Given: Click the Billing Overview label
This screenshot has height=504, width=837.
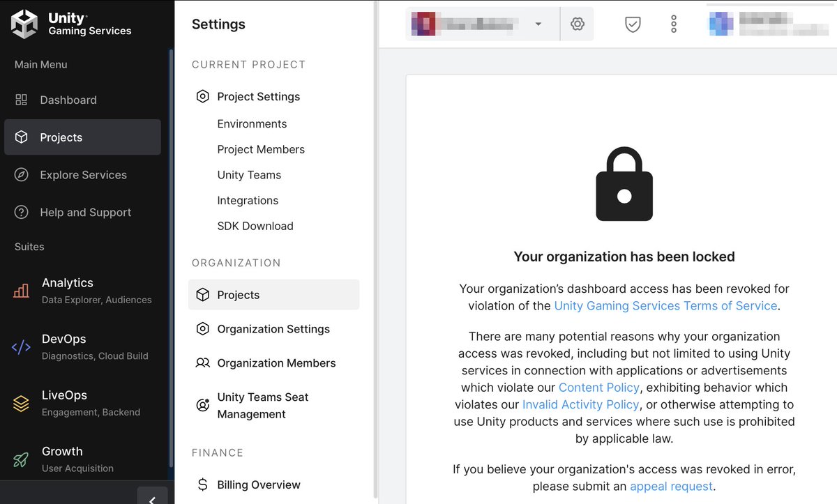Looking at the screenshot, I should (259, 485).
